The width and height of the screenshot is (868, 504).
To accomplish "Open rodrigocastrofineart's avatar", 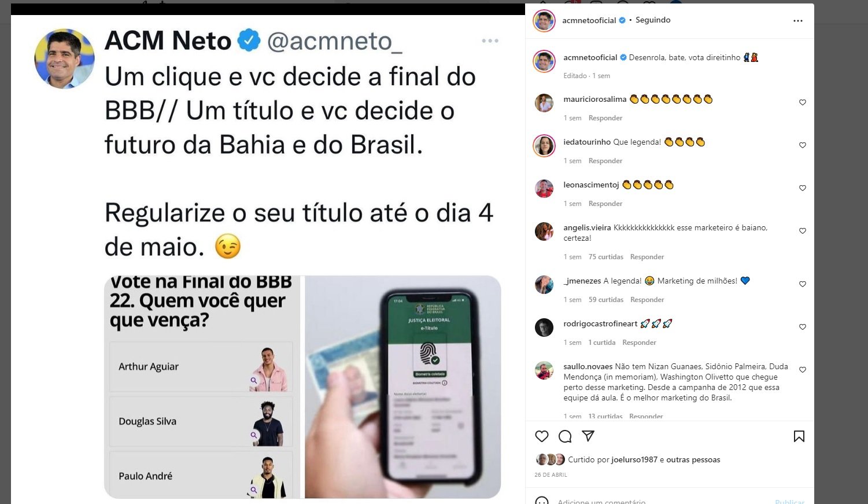I will coord(544,328).
